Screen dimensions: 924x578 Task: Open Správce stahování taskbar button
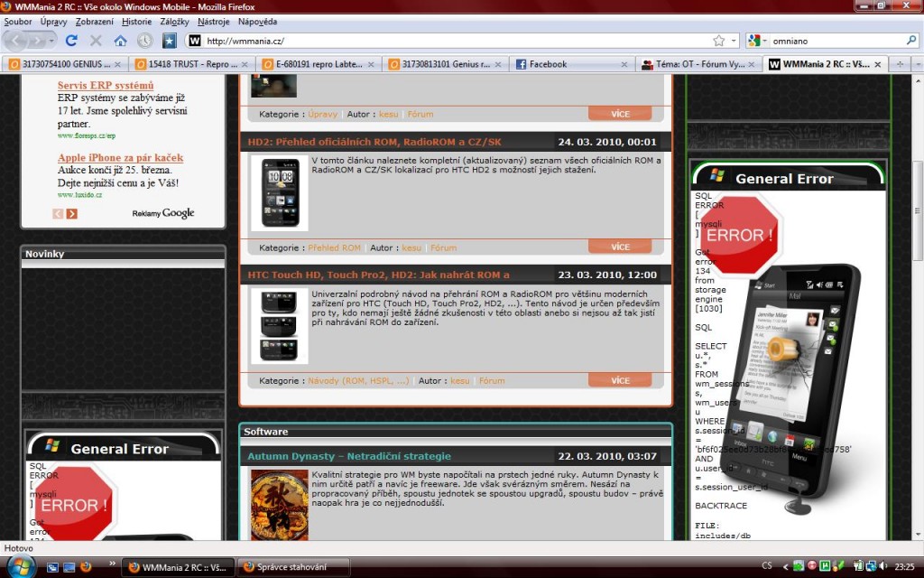point(293,567)
